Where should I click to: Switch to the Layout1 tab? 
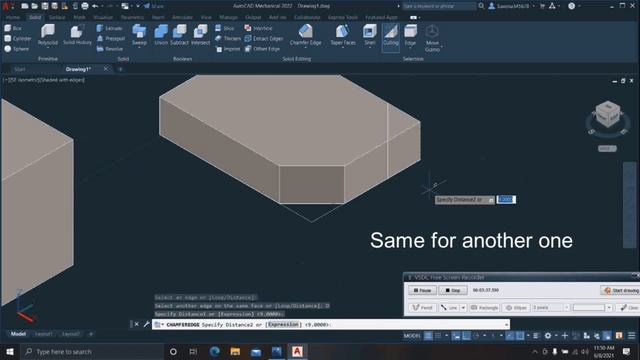pos(44,334)
